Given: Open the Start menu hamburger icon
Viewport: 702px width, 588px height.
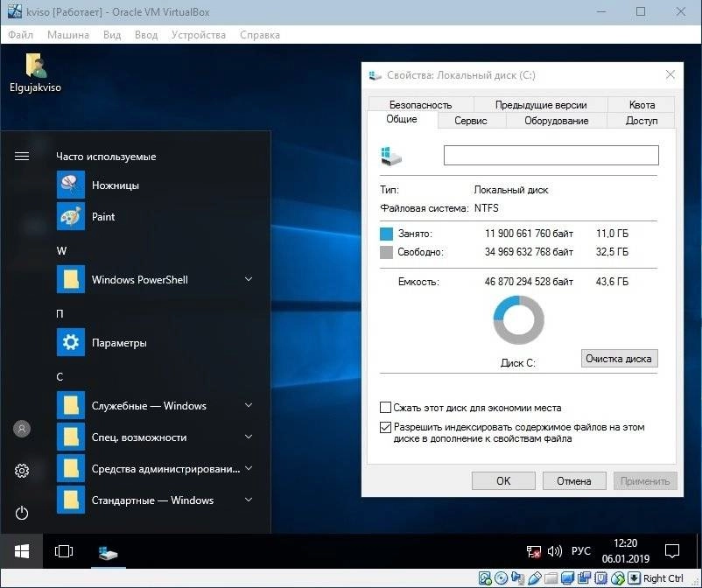Looking at the screenshot, I should pyautogui.click(x=22, y=156).
